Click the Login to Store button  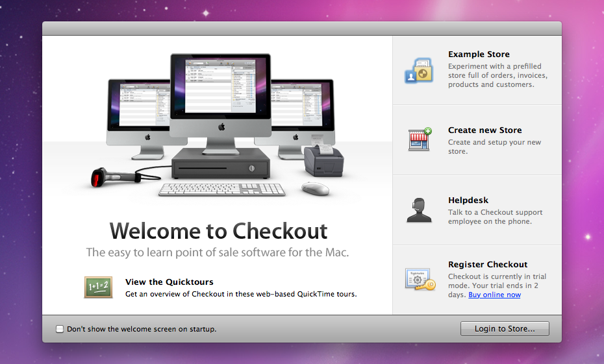(x=505, y=328)
